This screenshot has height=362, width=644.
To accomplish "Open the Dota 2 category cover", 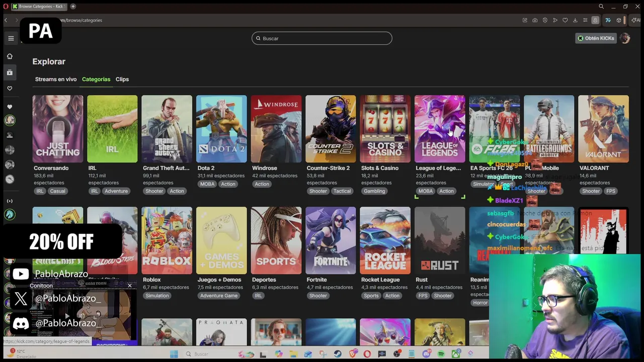I will pyautogui.click(x=221, y=129).
